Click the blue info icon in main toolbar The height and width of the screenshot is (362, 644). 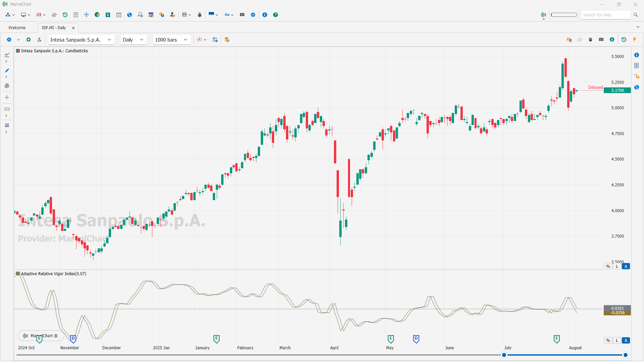pyautogui.click(x=265, y=15)
